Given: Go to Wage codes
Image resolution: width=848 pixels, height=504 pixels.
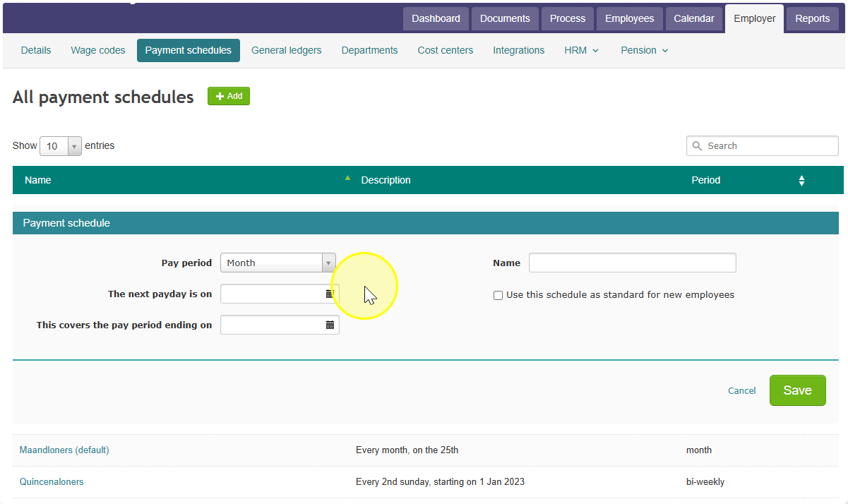Looking at the screenshot, I should [x=98, y=50].
